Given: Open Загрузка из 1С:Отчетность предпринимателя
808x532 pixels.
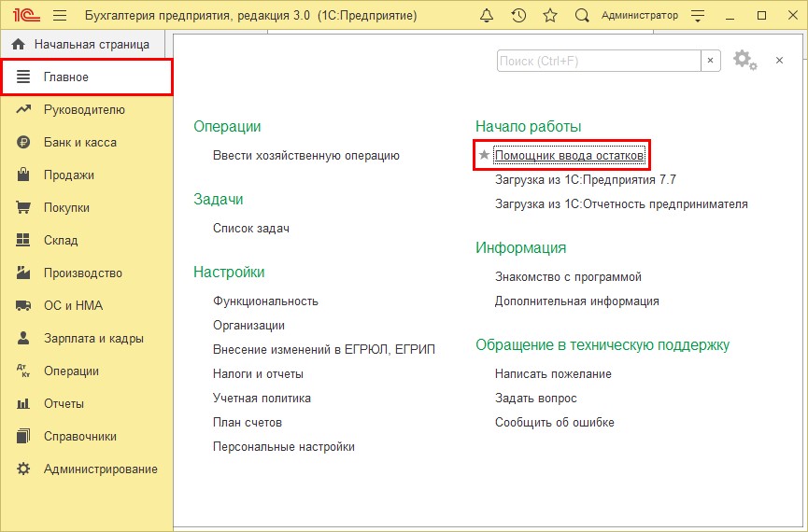Looking at the screenshot, I should [621, 204].
